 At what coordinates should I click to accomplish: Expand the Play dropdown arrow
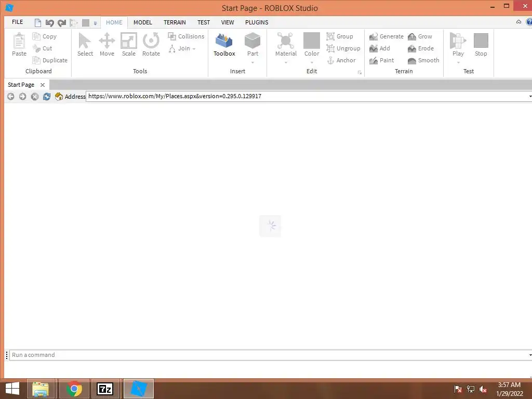click(458, 62)
